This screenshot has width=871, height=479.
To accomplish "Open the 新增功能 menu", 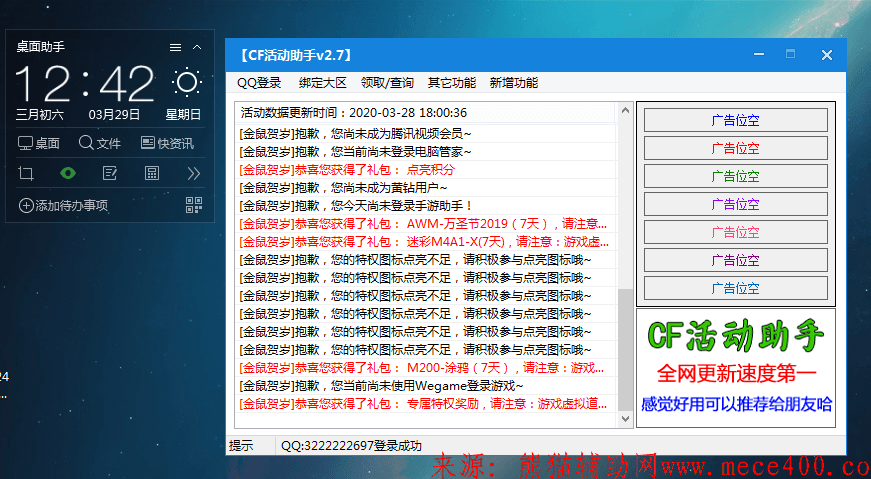I will 513,83.
